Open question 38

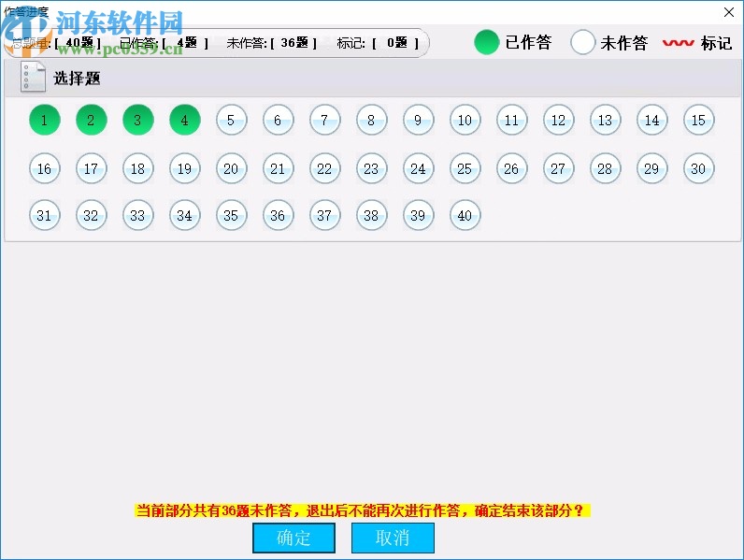(x=371, y=215)
